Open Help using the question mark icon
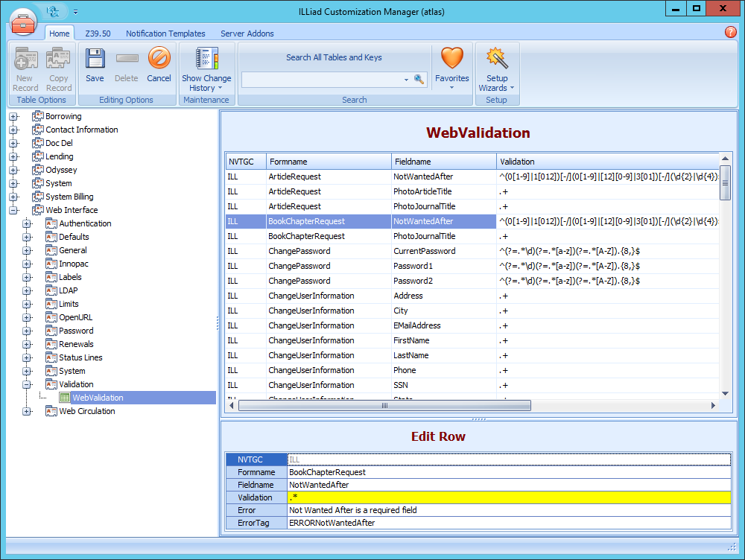Screen dimensions: 745x560 (x=731, y=33)
